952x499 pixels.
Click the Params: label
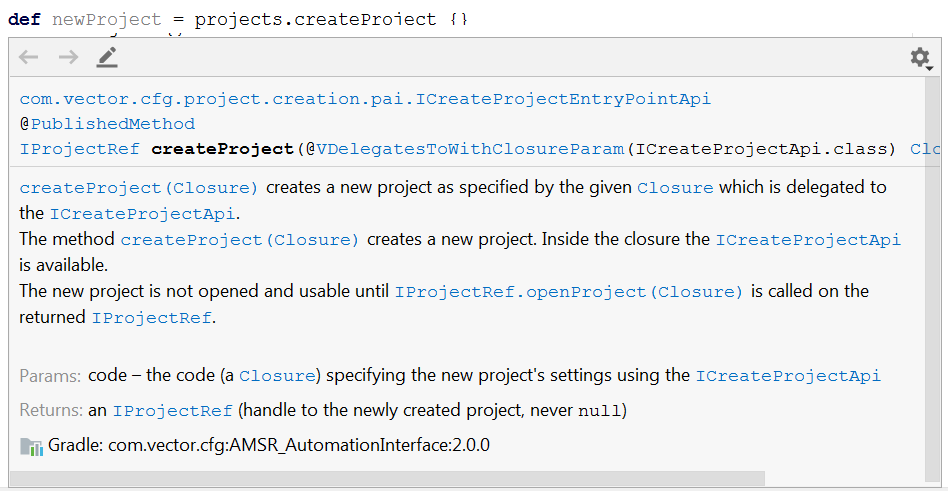pyautogui.click(x=50, y=376)
